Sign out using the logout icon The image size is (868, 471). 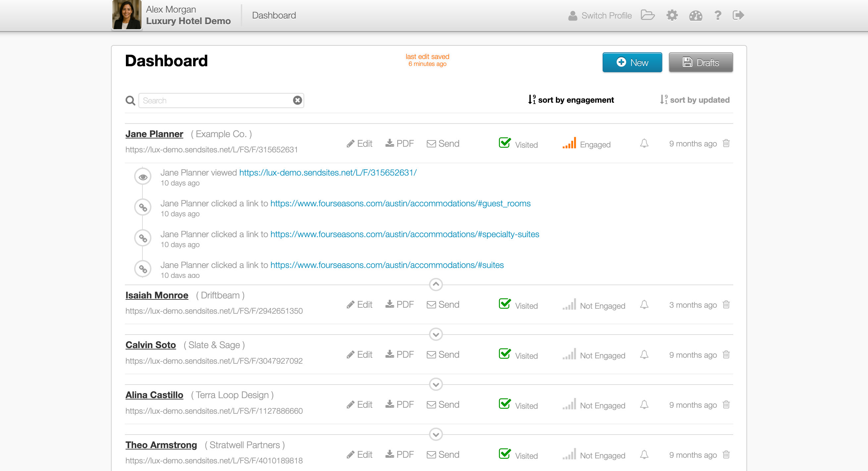point(738,15)
